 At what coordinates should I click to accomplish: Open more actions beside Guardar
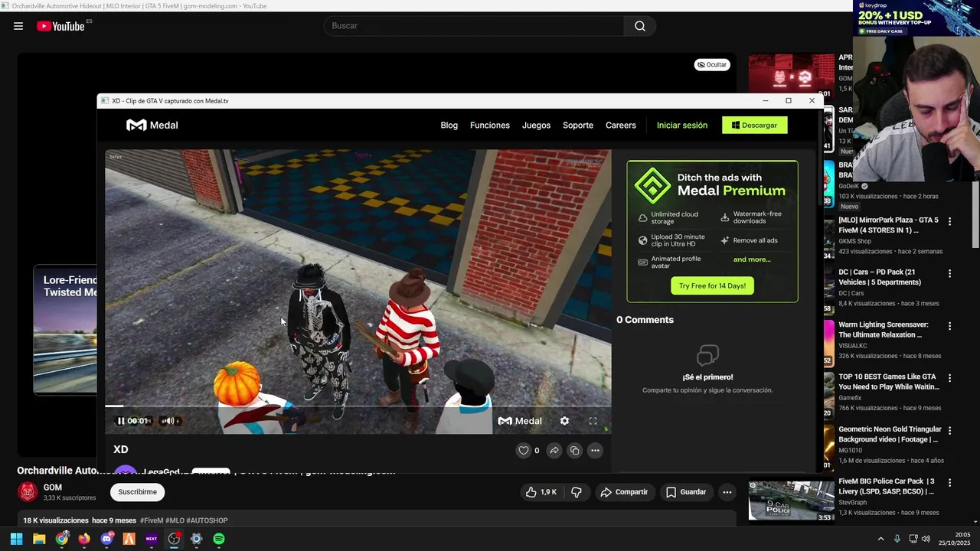pyautogui.click(x=727, y=492)
